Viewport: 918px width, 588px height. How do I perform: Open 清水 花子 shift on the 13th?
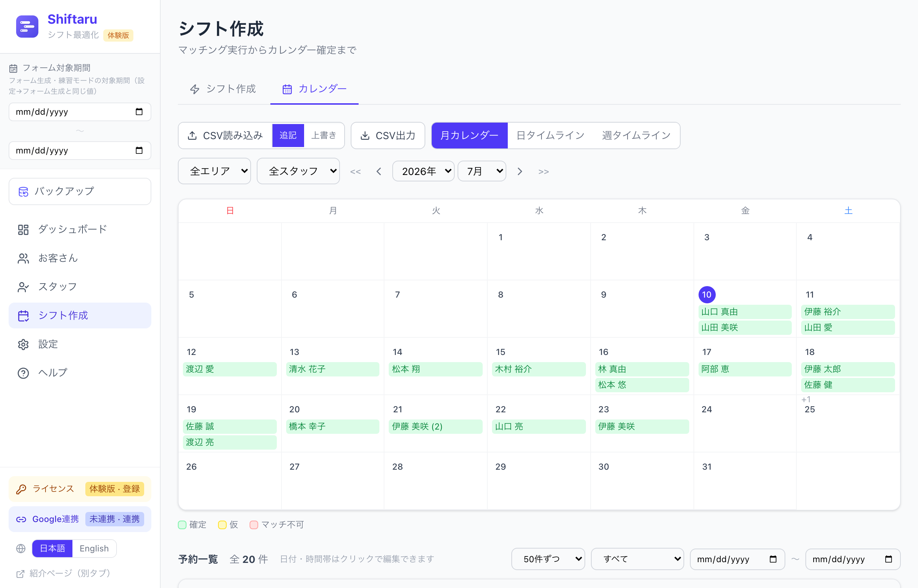point(333,369)
